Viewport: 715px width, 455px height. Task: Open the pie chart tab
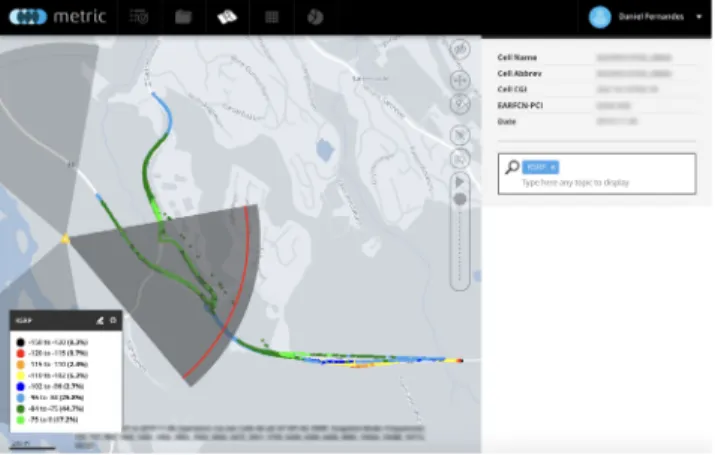coord(315,17)
